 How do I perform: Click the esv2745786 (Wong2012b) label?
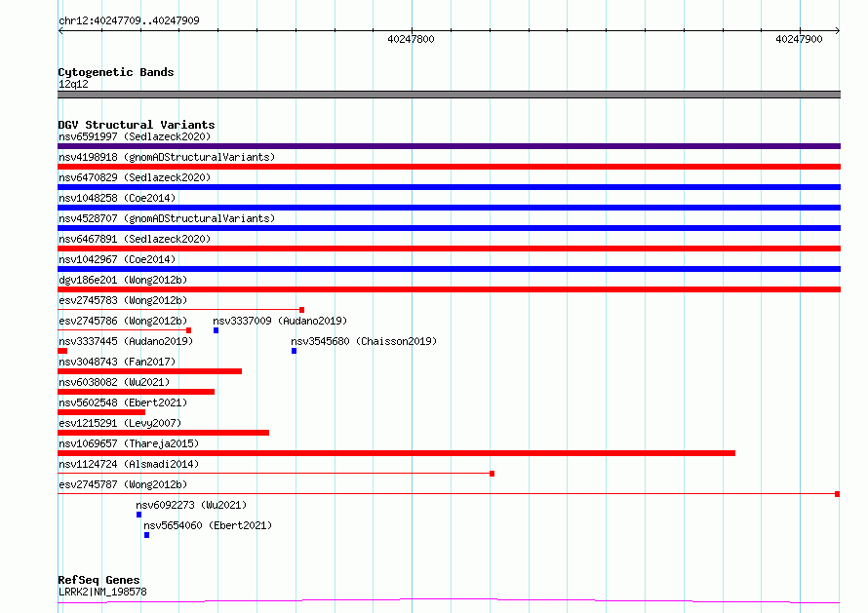point(123,321)
